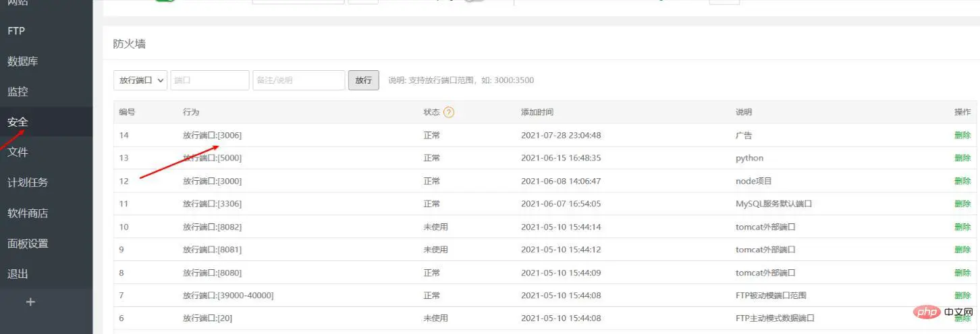Click the plus icon in the sidebar
Viewport: 980px width, 334px height.
30,302
